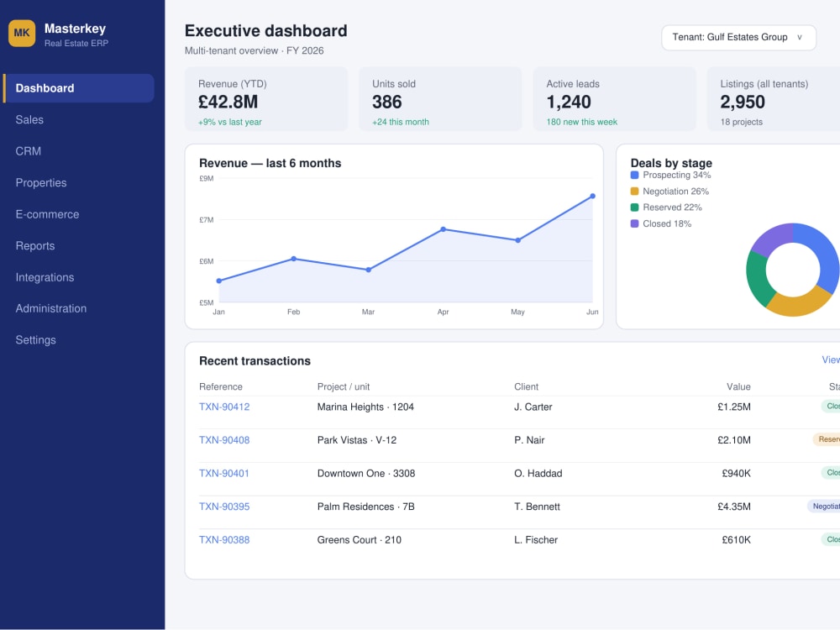Click Park Vistas · V-12 cell
The width and height of the screenshot is (840, 630).
tap(357, 440)
